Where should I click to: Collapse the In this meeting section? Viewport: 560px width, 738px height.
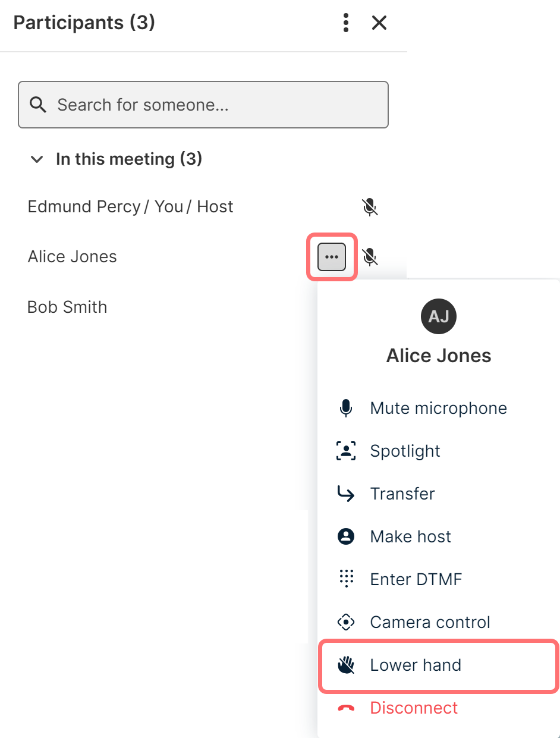37,159
